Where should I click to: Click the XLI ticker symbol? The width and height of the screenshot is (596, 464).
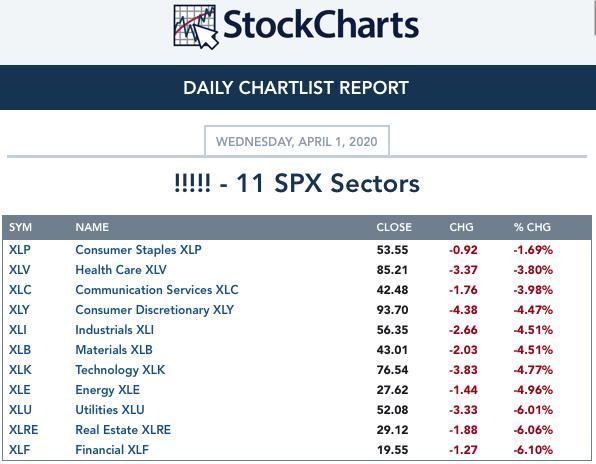tap(18, 330)
